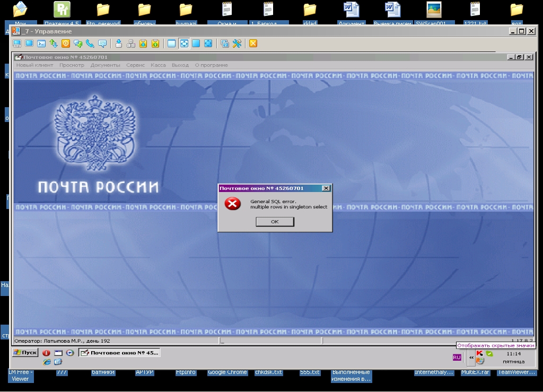Image resolution: width=543 pixels, height=392 pixels.
Task: Open the Telnet console toolbar icon
Action: [x=41, y=43]
